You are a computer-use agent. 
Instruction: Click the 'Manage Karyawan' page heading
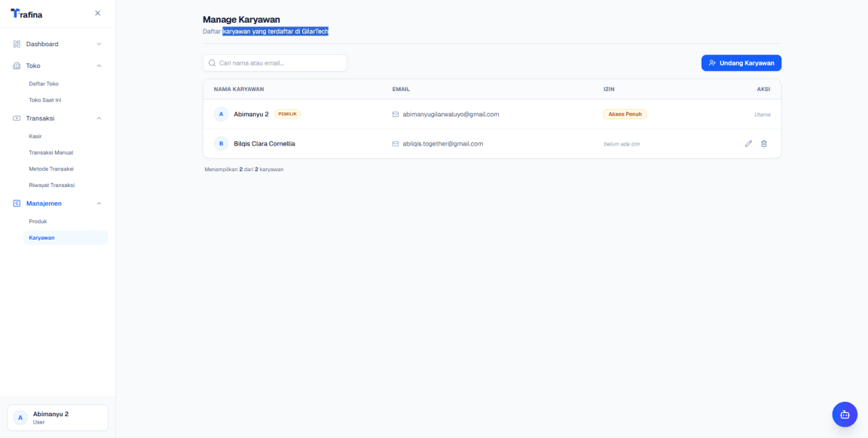(241, 20)
